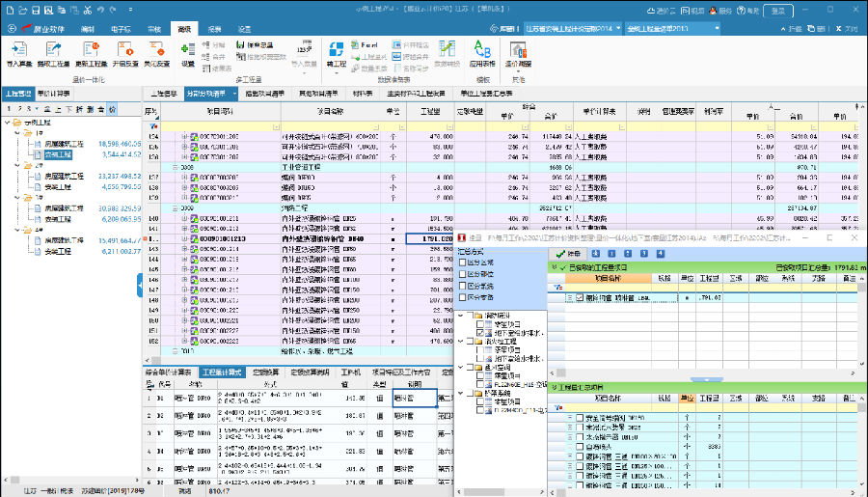Select 房屋建筑工程 under first 1# node

[64, 143]
